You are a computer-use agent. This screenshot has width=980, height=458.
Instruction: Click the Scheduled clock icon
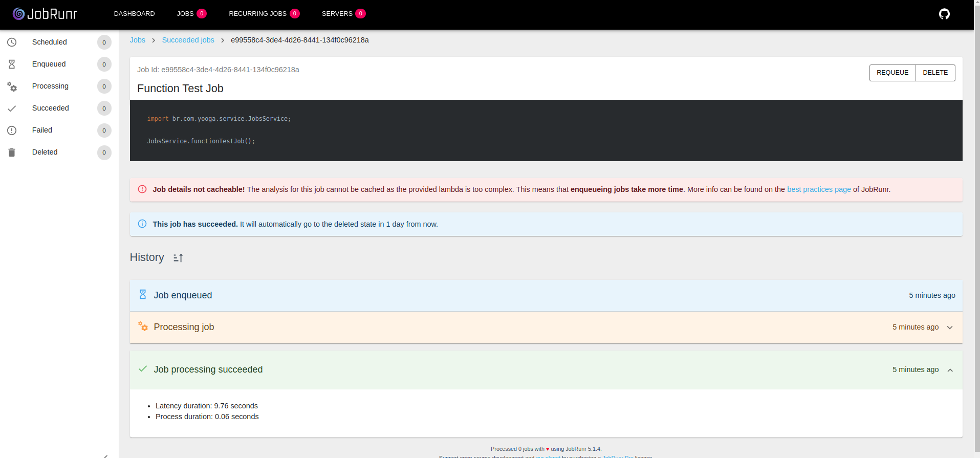coord(12,42)
